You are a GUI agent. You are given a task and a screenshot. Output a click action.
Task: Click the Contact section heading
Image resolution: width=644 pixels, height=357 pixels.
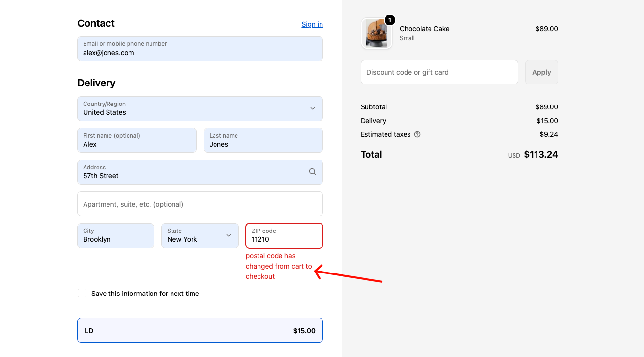point(96,23)
